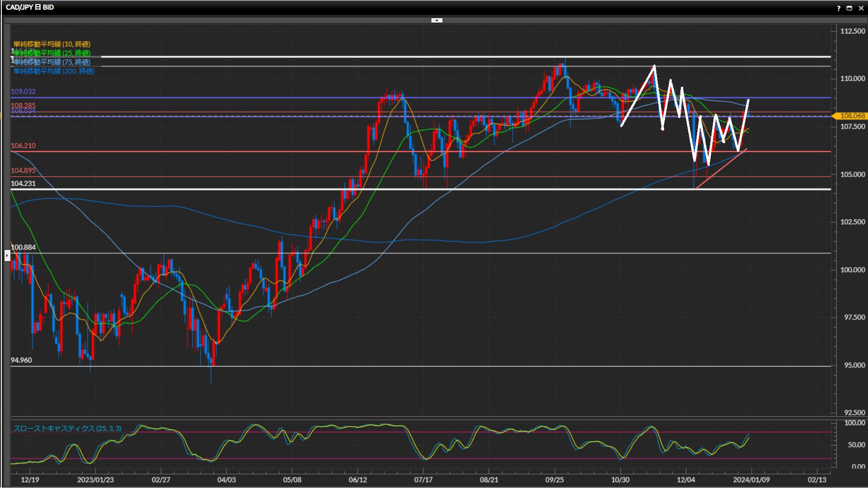Viewport: 868px width, 488px height.
Task: Click the 104.231 white support line label
Action: click(23, 183)
